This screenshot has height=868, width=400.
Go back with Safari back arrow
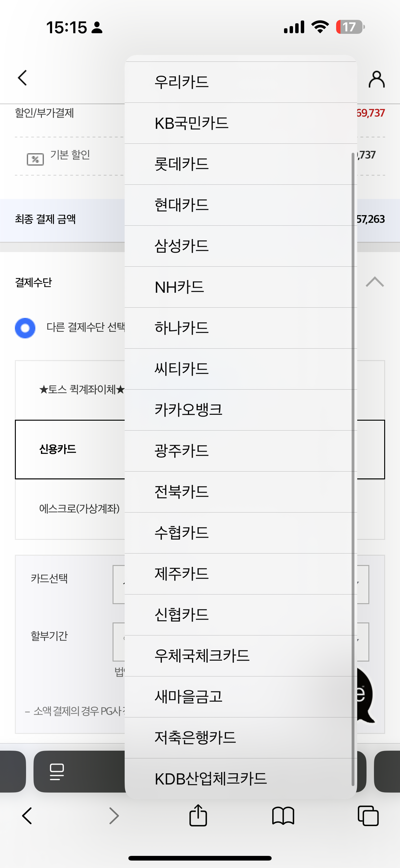[27, 816]
